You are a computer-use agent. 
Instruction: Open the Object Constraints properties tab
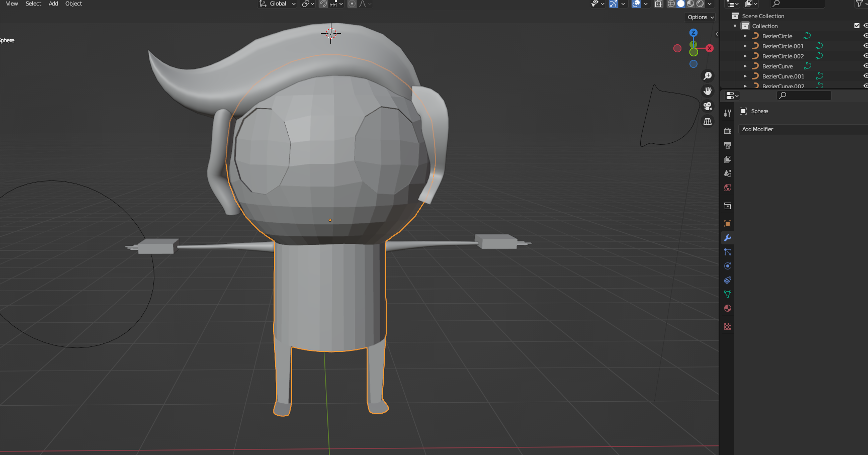pyautogui.click(x=728, y=280)
